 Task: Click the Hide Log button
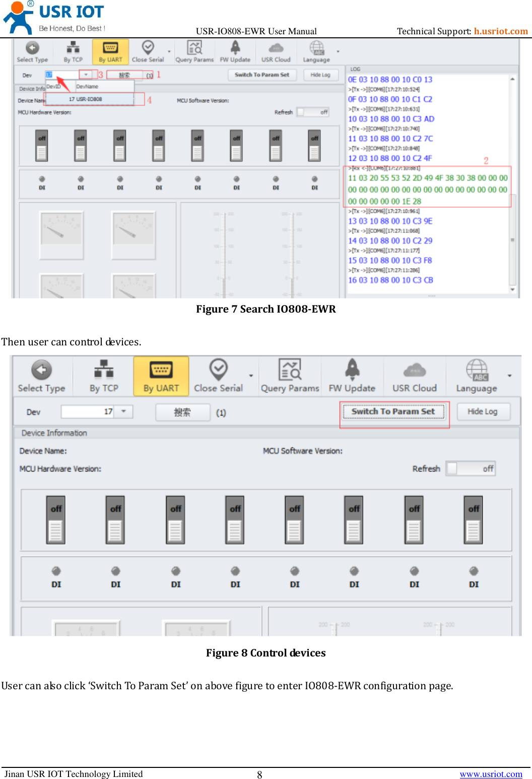tap(482, 411)
